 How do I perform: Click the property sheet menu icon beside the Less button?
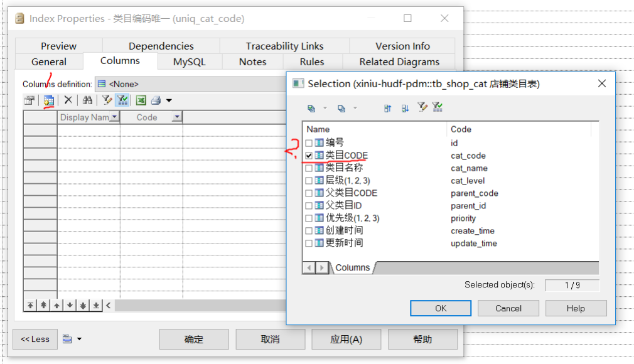point(67,339)
